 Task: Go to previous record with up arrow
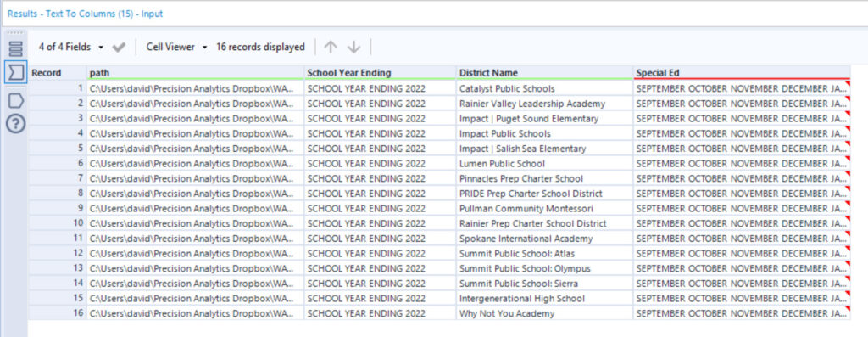(x=331, y=48)
